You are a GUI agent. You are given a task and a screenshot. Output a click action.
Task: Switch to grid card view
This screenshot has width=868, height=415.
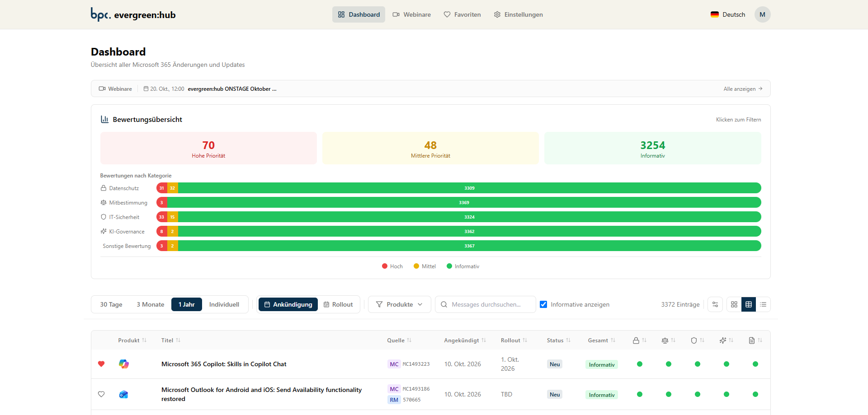(x=734, y=304)
